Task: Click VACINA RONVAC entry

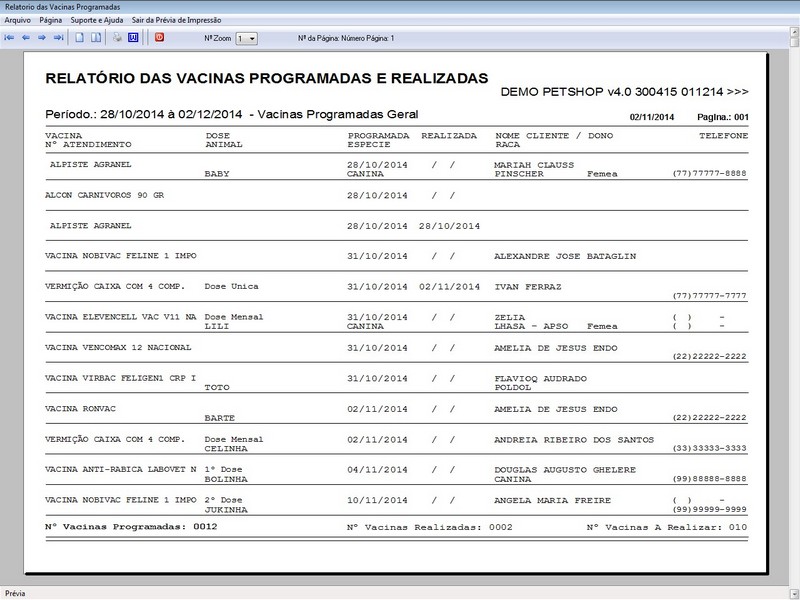Action: pos(81,409)
